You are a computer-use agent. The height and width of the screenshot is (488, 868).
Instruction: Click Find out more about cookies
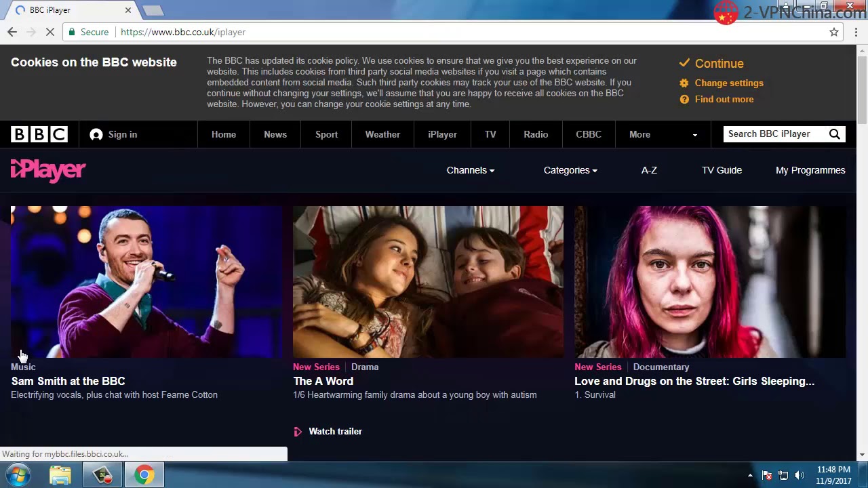click(x=724, y=99)
